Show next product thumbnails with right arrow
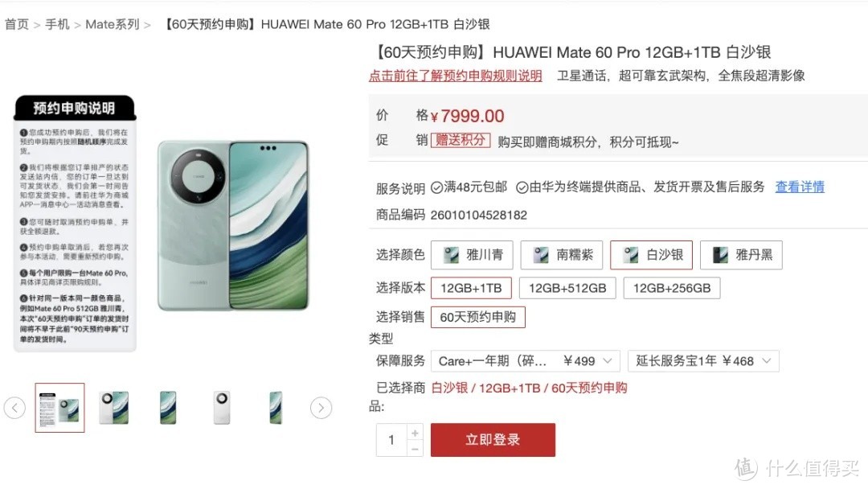Image resolution: width=868 pixels, height=489 pixels. coord(321,408)
